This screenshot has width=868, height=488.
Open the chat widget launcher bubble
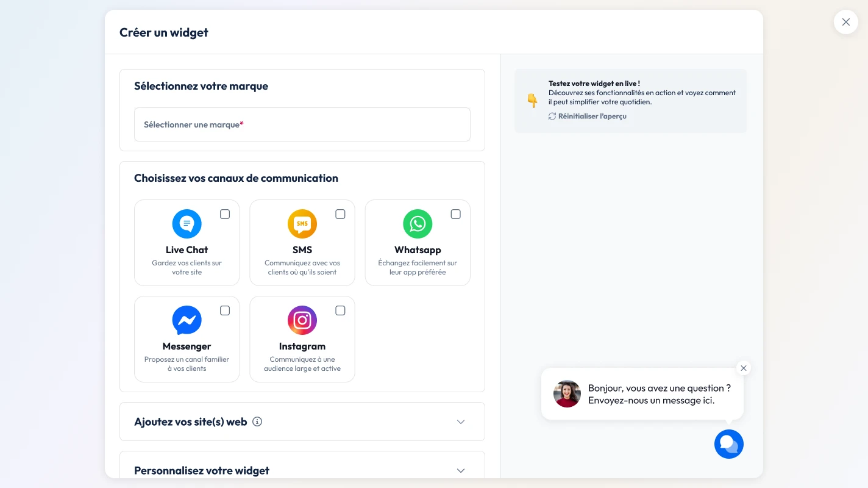(x=729, y=444)
